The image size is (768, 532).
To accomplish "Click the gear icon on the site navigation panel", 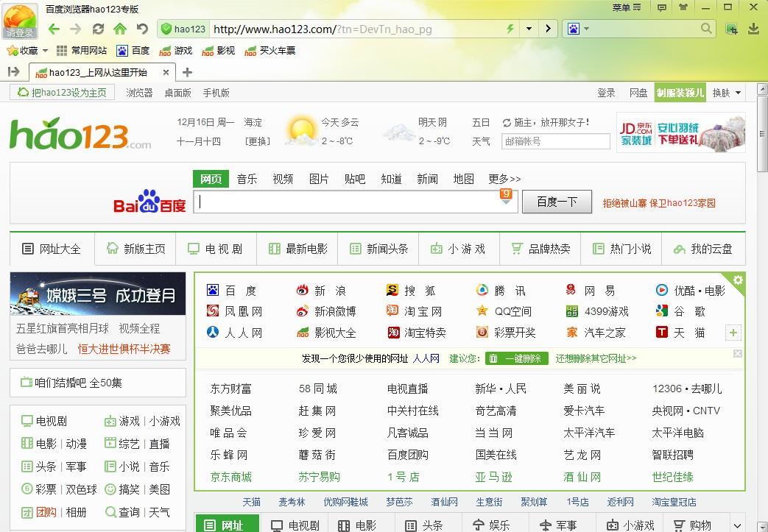I will [x=737, y=278].
